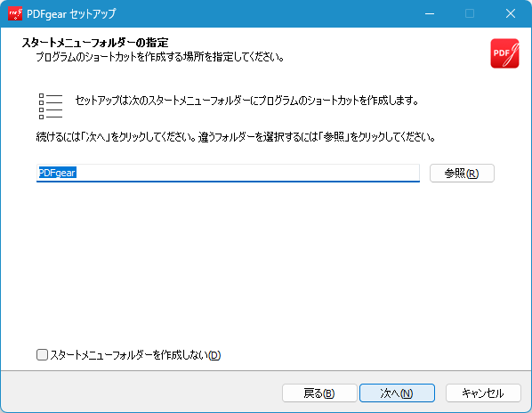Image resolution: width=532 pixels, height=413 pixels.
Task: Go back with 戻る(B) button
Action: 319,393
